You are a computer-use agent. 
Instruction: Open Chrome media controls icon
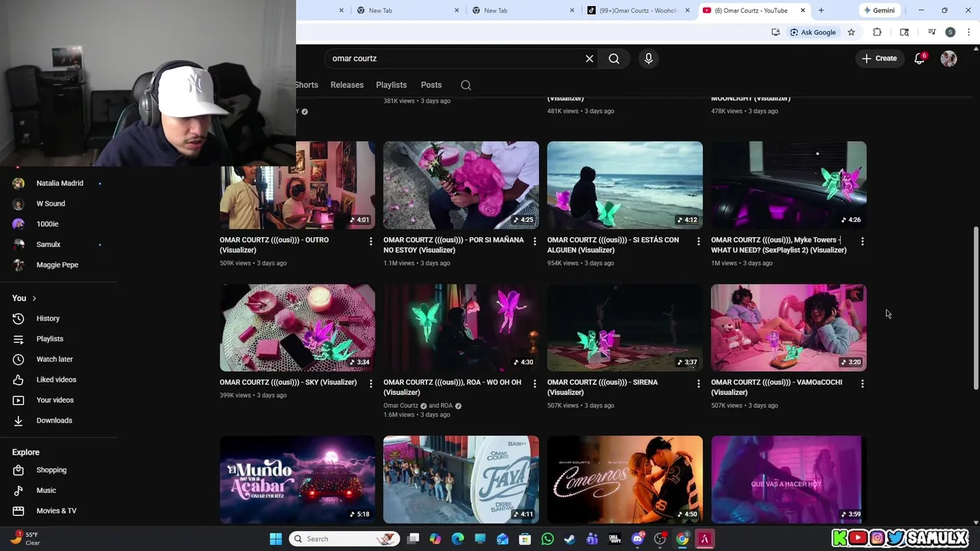[932, 32]
